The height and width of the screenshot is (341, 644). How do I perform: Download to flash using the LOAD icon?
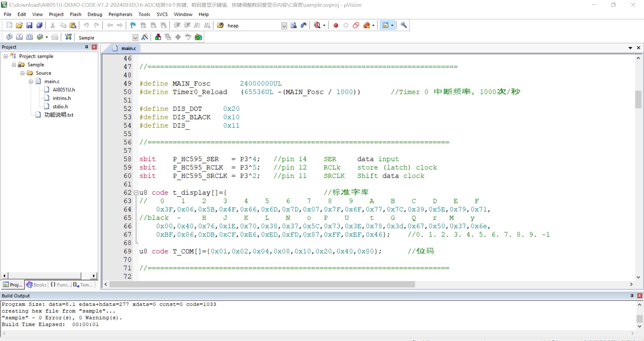click(x=68, y=37)
